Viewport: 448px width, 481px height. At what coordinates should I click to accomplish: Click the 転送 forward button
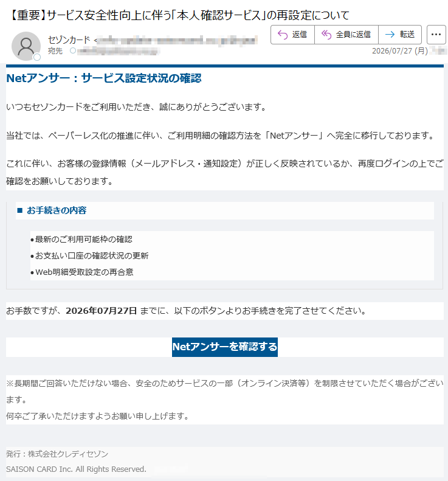[400, 35]
